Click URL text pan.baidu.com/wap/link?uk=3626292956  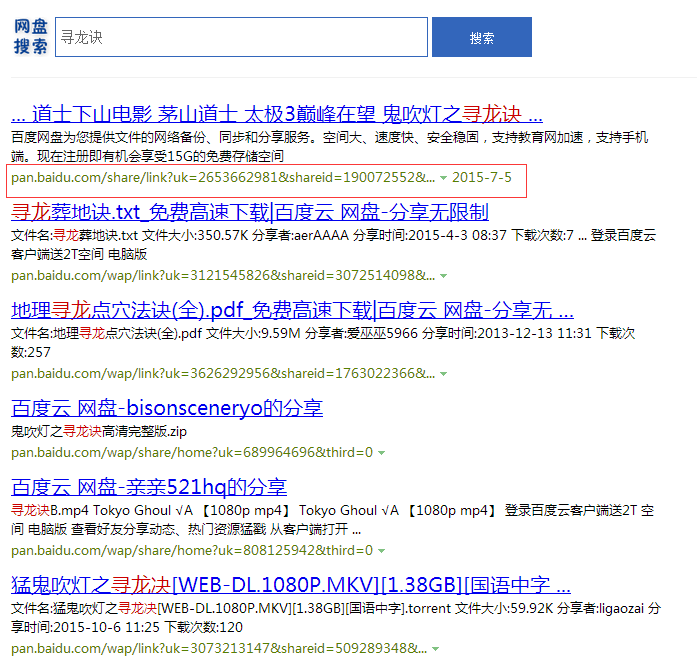pyautogui.click(x=223, y=373)
